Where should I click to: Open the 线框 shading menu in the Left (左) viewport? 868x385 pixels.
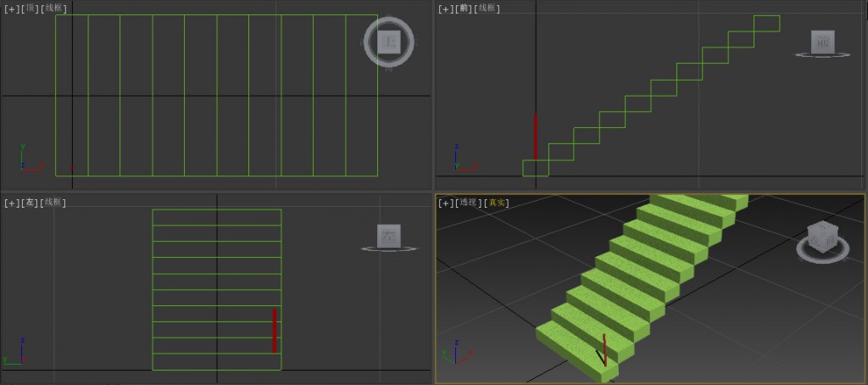click(53, 203)
